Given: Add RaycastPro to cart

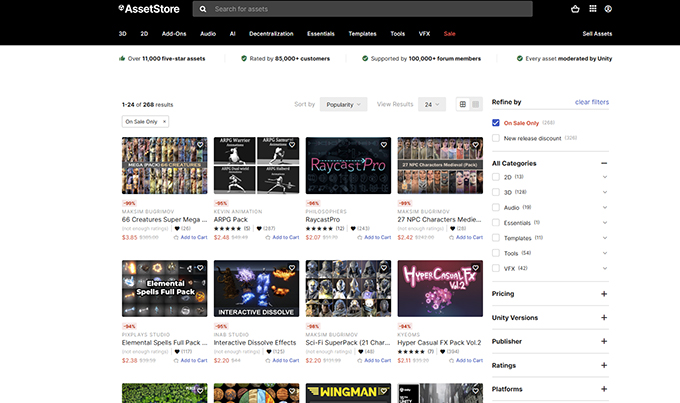Looking at the screenshot, I should click(375, 237).
